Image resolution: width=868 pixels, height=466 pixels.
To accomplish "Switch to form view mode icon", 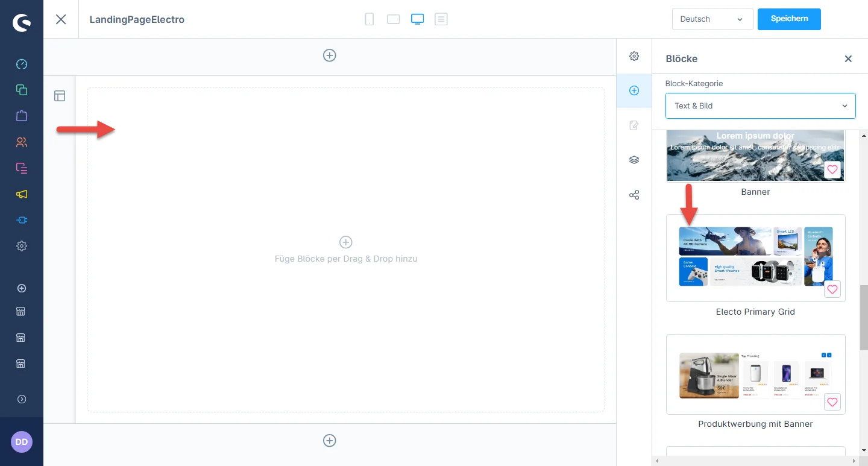I will coord(441,19).
